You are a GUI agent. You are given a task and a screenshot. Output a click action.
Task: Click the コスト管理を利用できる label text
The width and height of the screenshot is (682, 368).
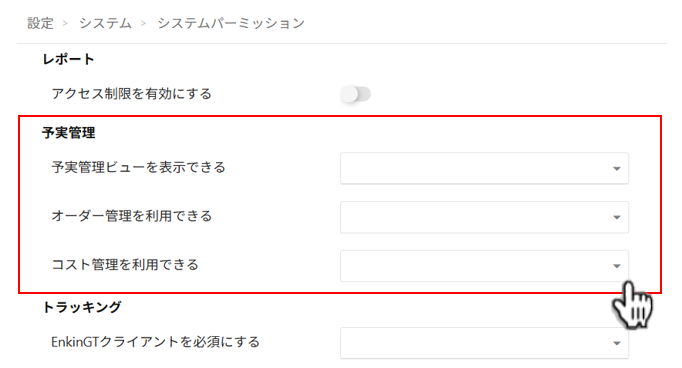click(x=125, y=265)
